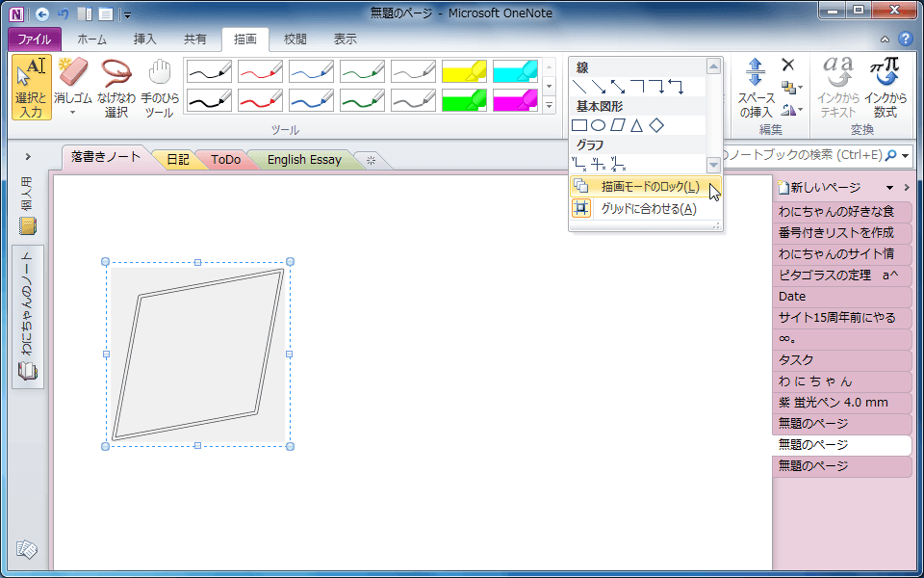Open the New Page (新しいページ) dropdown arrow
The height and width of the screenshot is (578, 924).
click(889, 188)
